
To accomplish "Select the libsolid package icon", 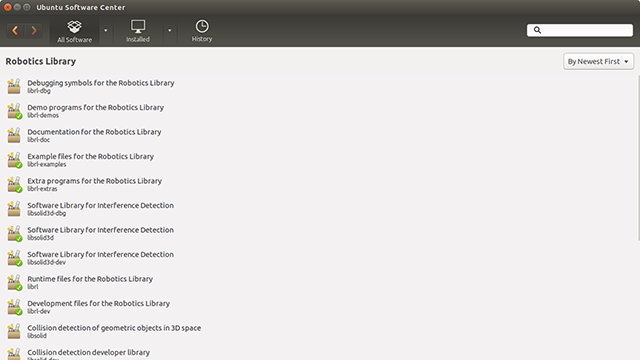I will click(x=14, y=331).
